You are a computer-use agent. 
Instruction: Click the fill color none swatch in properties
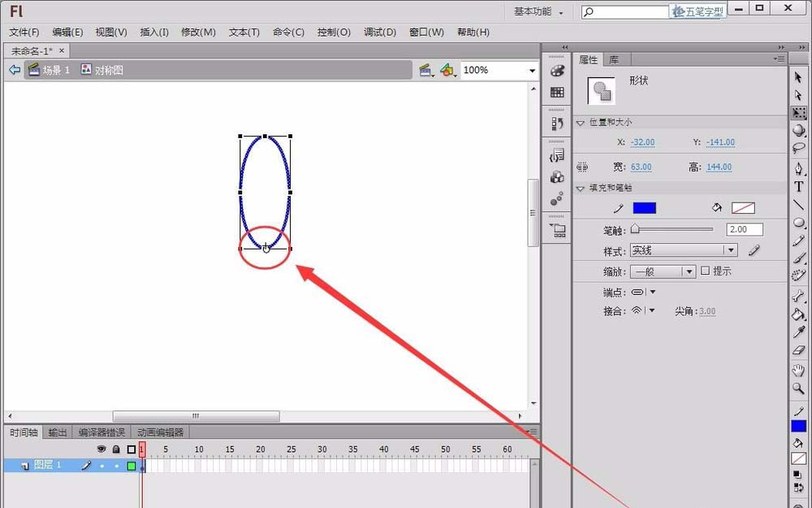(x=743, y=208)
